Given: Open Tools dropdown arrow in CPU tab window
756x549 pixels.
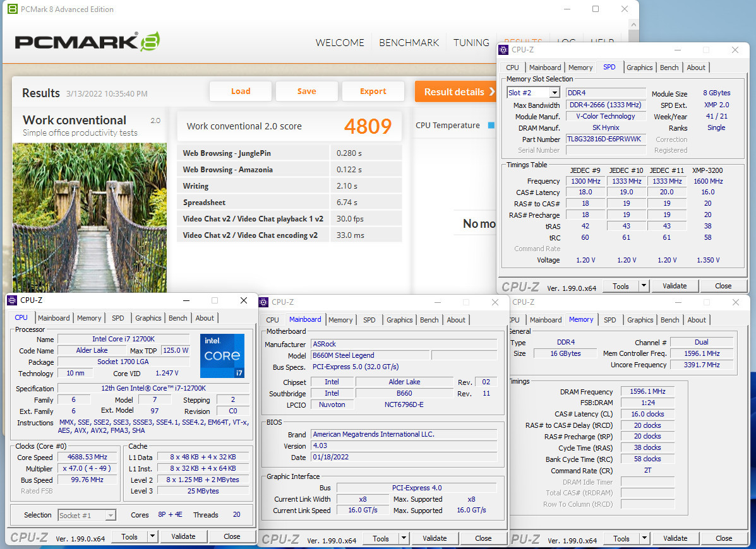Looking at the screenshot, I should [152, 536].
